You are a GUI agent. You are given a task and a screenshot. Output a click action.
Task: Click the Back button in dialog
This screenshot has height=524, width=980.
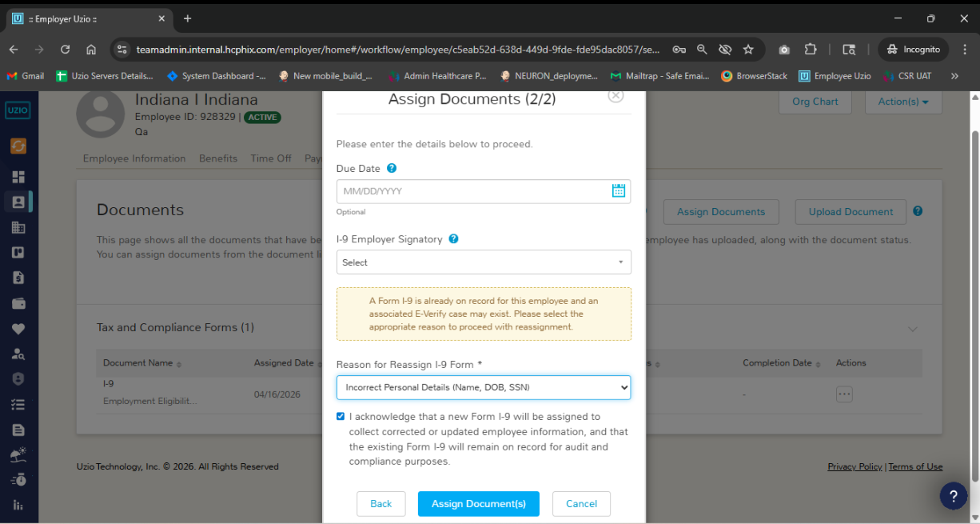coord(381,504)
